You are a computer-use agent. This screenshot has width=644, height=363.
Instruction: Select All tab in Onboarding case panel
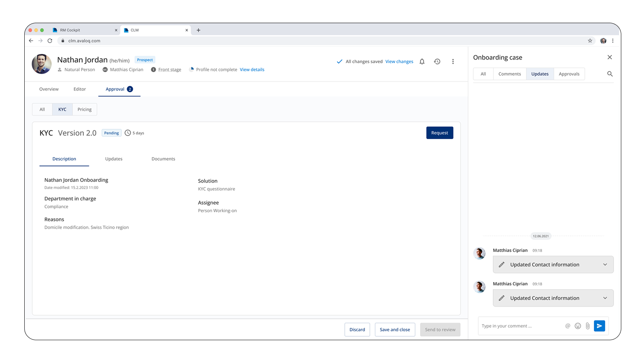pyautogui.click(x=483, y=74)
